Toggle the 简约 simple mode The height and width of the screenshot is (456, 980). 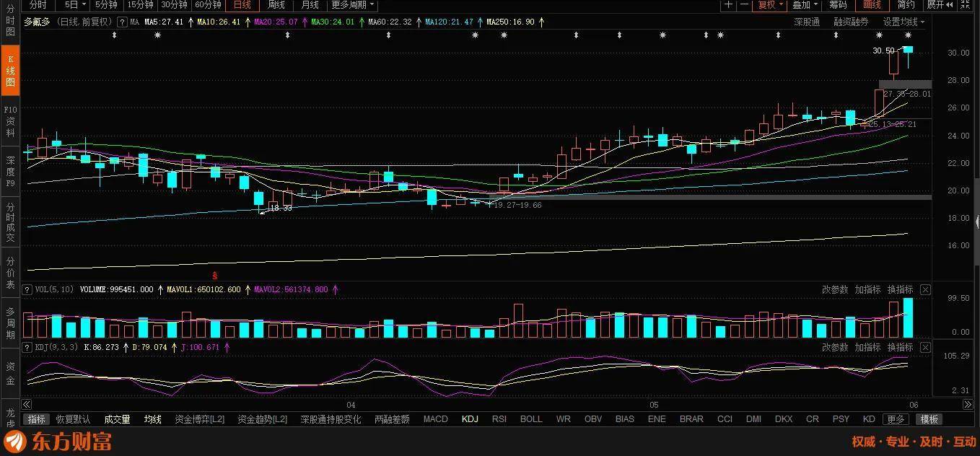(x=906, y=4)
